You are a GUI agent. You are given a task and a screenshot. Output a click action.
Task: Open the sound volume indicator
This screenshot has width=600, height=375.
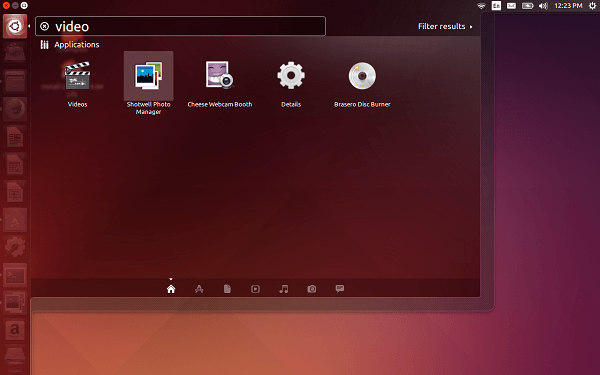543,6
